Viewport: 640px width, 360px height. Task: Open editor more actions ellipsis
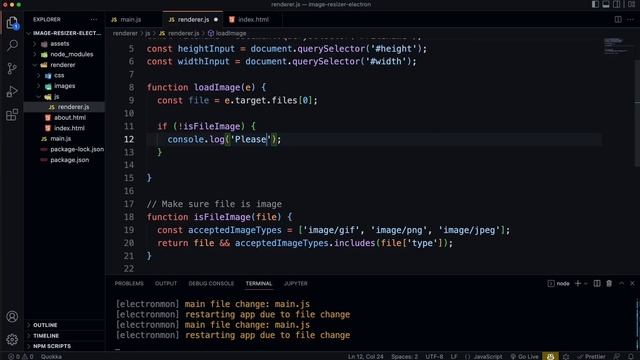click(631, 20)
